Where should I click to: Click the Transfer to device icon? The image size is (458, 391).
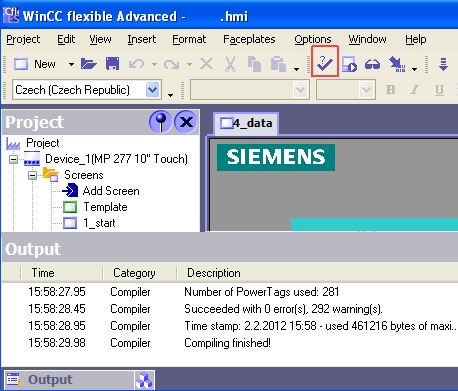pyautogui.click(x=397, y=64)
